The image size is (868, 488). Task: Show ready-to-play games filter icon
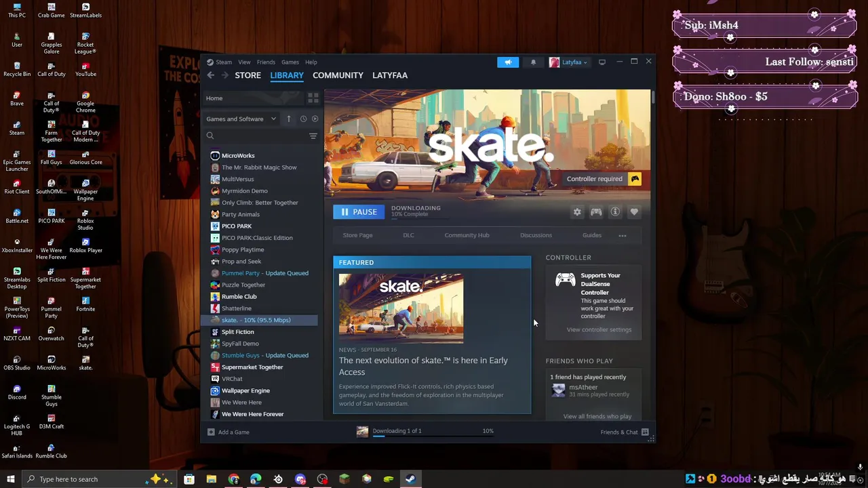(315, 119)
